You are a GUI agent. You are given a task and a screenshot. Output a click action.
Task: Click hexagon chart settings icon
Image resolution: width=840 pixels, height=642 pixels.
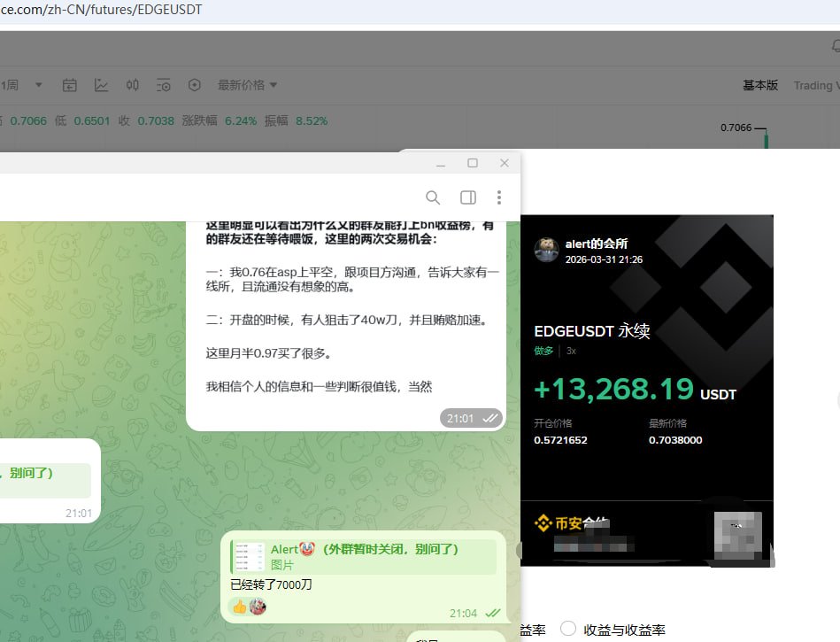[x=195, y=85]
